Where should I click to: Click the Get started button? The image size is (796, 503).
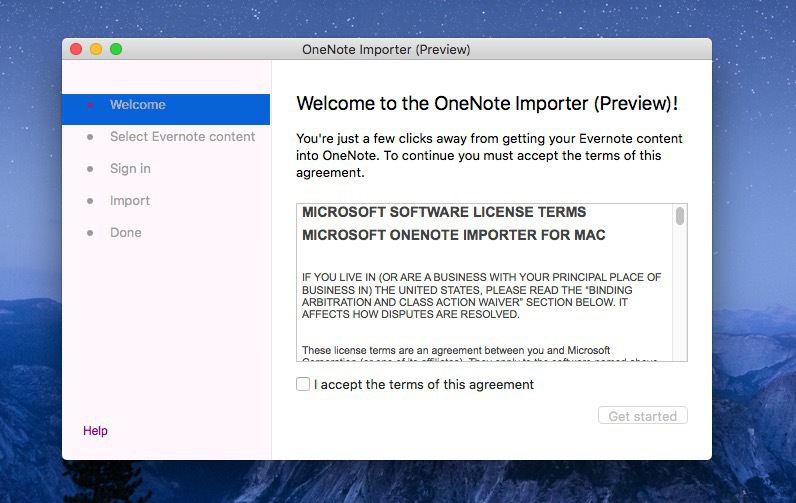[x=643, y=416]
